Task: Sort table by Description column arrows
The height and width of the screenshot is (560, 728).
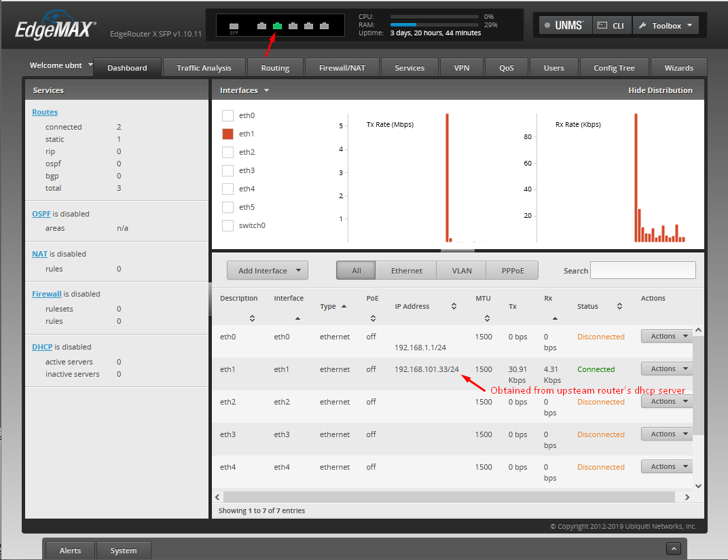Action: coord(252,318)
